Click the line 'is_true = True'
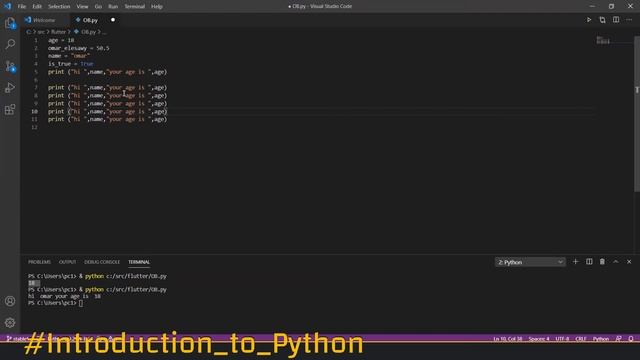Image resolution: width=640 pixels, height=360 pixels. 70,64
